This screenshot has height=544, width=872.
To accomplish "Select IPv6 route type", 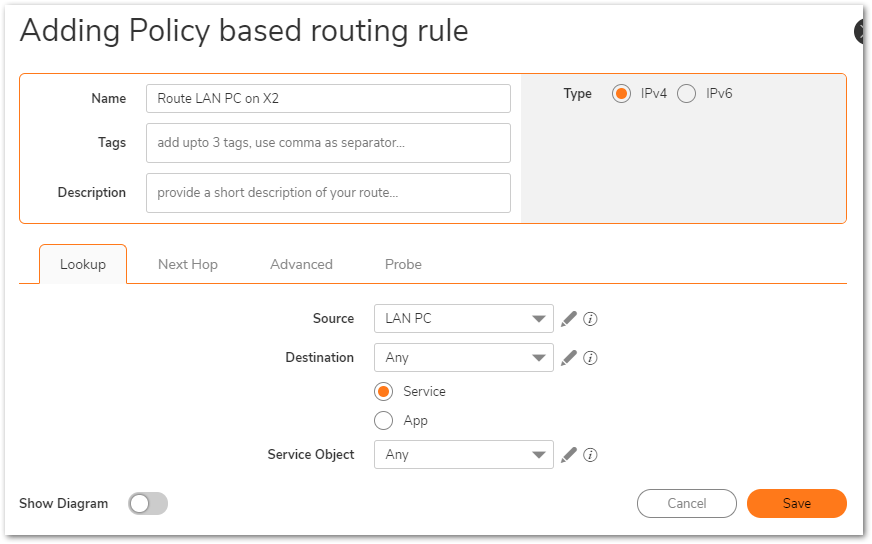I will (x=686, y=93).
